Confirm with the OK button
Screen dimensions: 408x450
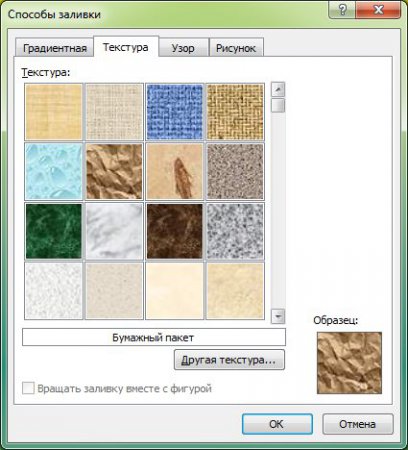click(x=277, y=424)
